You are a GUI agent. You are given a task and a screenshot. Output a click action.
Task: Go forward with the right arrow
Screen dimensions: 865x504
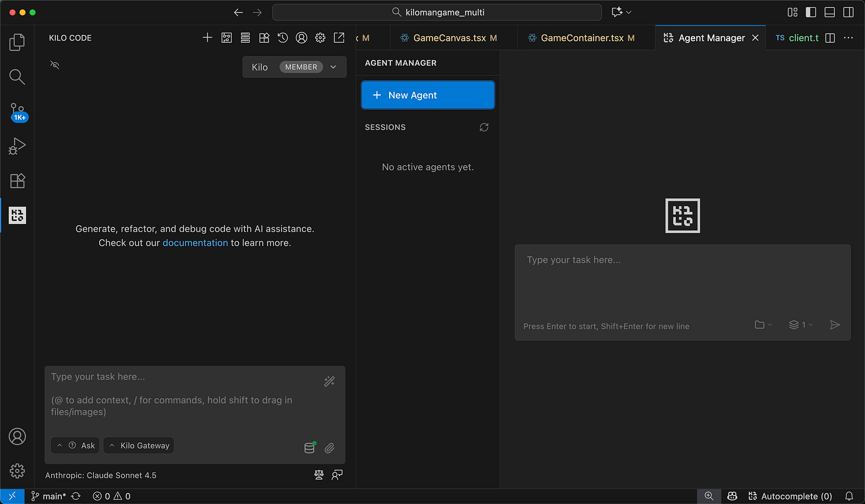pos(257,12)
